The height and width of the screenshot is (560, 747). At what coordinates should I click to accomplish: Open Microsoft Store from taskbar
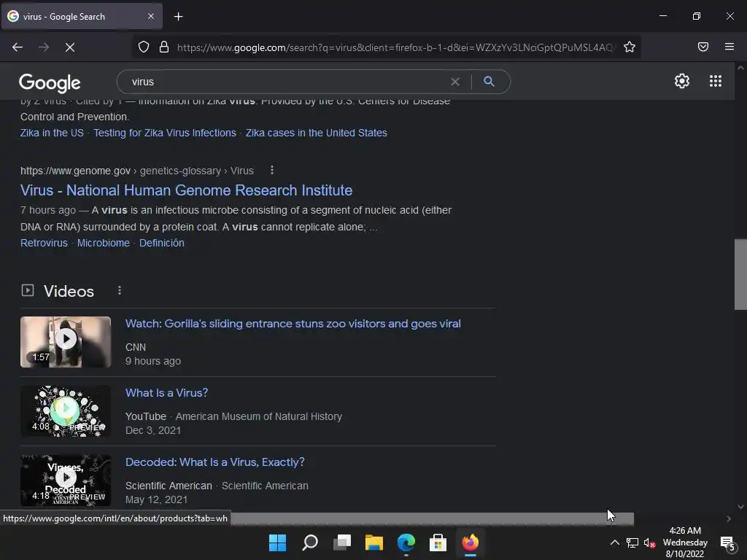point(438,542)
